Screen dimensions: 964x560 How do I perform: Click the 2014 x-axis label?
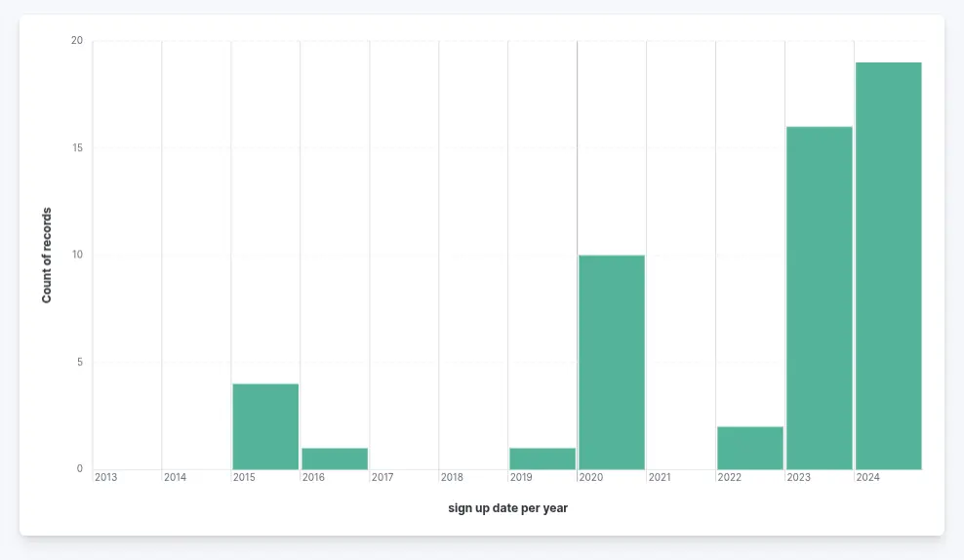176,477
